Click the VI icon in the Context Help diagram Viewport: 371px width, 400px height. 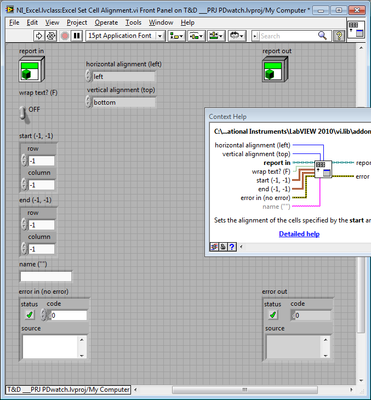tap(323, 169)
